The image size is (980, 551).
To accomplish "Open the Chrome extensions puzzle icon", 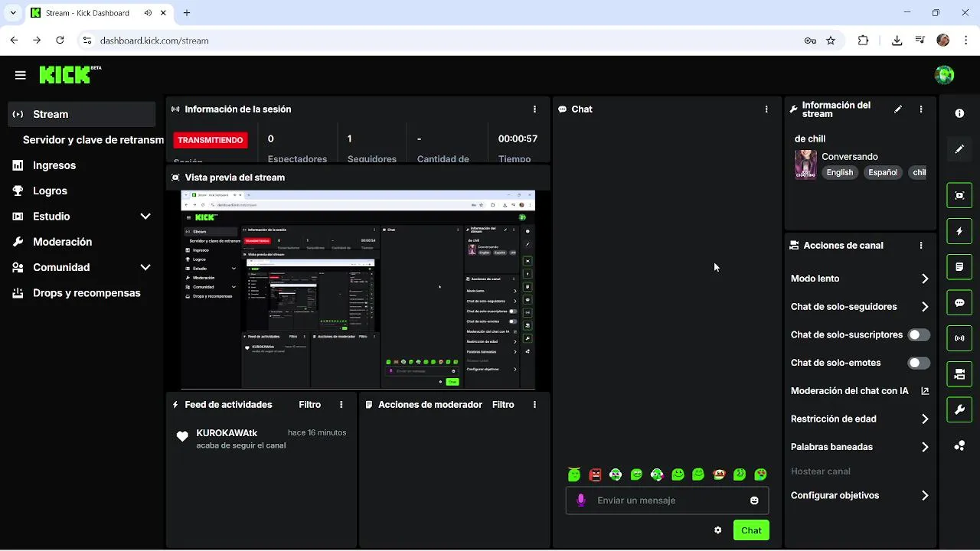I will (x=864, y=41).
